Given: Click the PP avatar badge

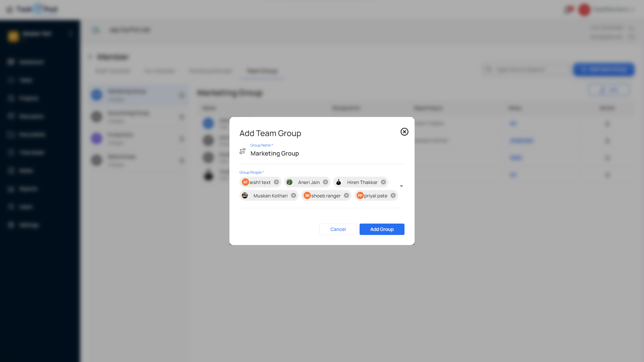Looking at the screenshot, I should [x=360, y=195].
